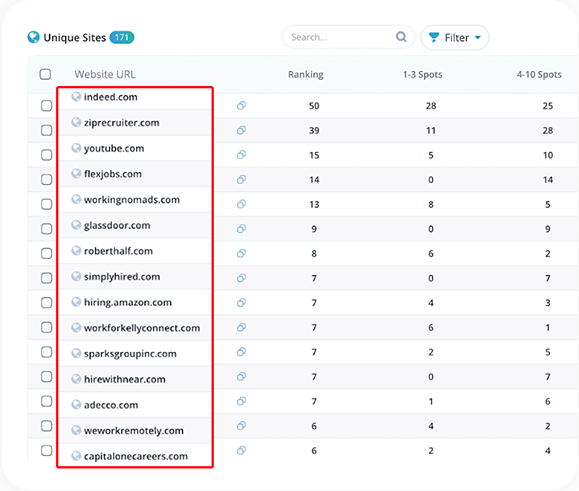Click the 171 unique sites count badge

[122, 37]
